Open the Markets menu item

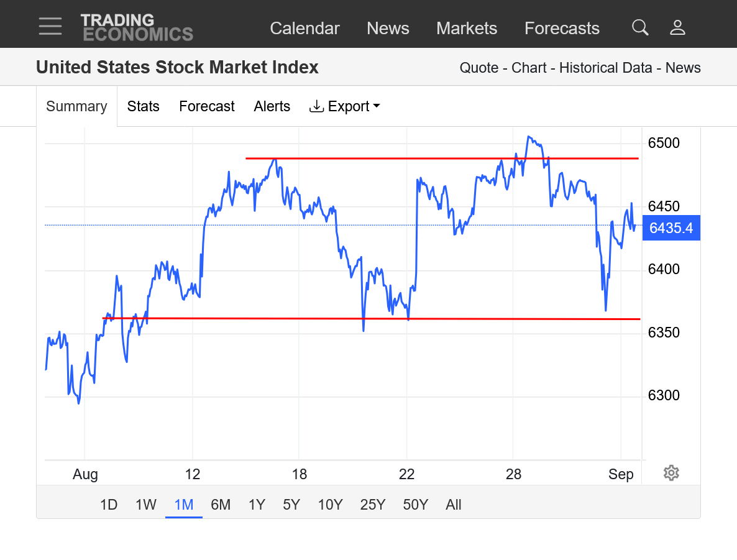coord(467,28)
